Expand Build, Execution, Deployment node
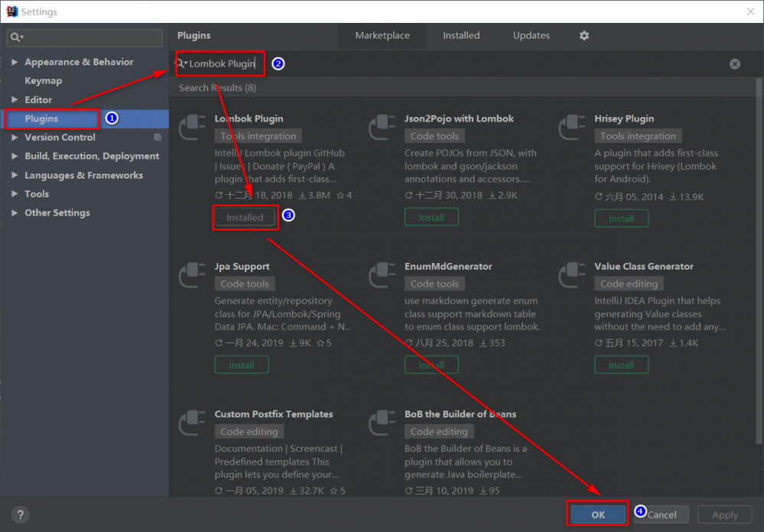Screen dimensions: 764x532 (x=15, y=156)
